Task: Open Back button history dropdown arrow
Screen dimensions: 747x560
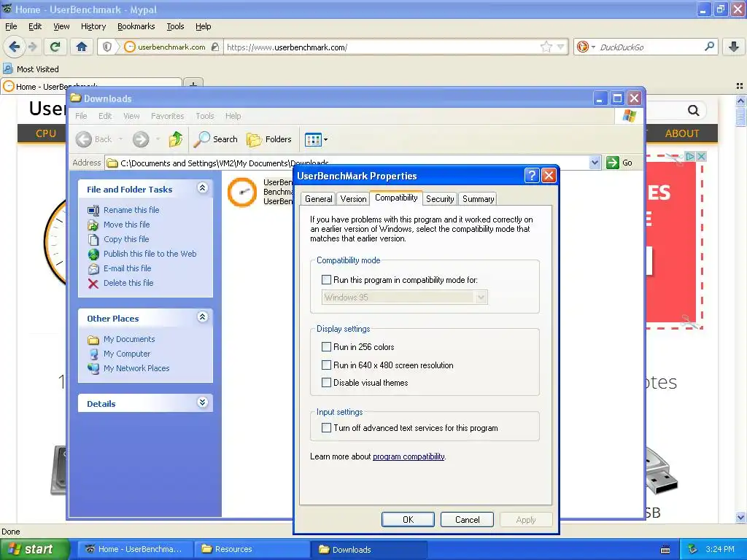Action: click(120, 139)
